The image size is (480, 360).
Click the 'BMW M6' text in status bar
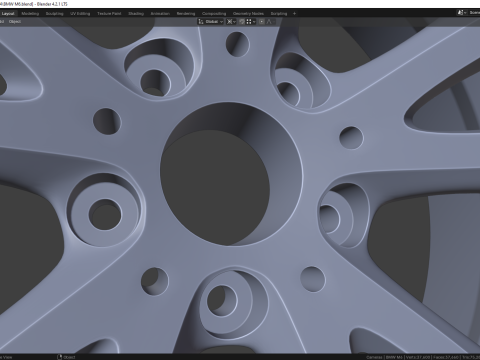(394, 357)
